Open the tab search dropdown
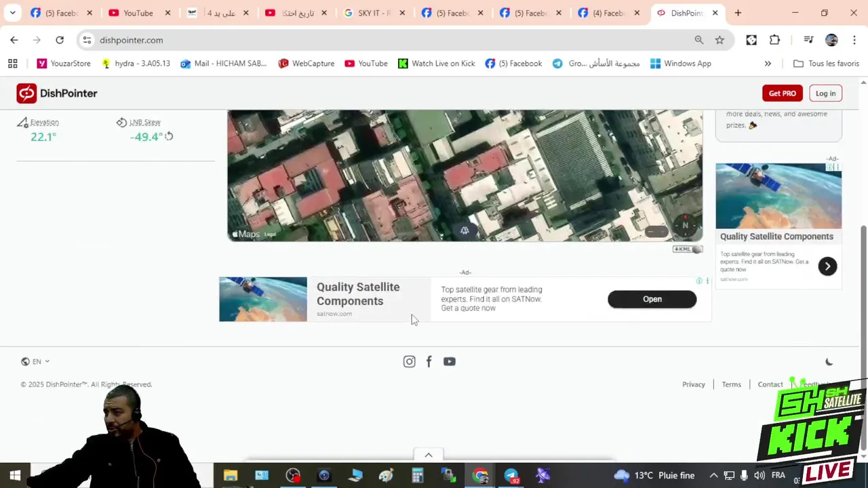This screenshot has width=868, height=488. pos(12,13)
